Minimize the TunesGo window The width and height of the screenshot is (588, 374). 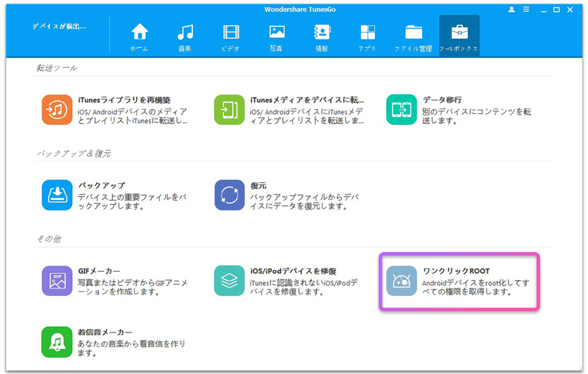pos(544,10)
